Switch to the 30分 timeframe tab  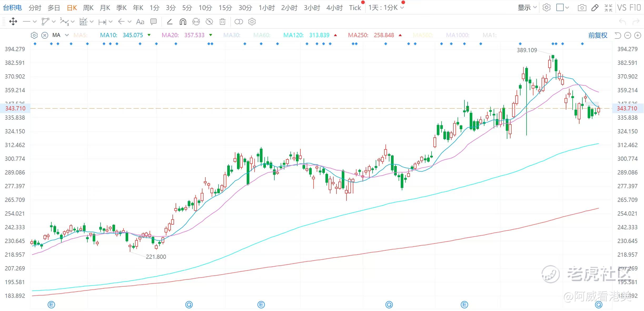[x=245, y=8]
